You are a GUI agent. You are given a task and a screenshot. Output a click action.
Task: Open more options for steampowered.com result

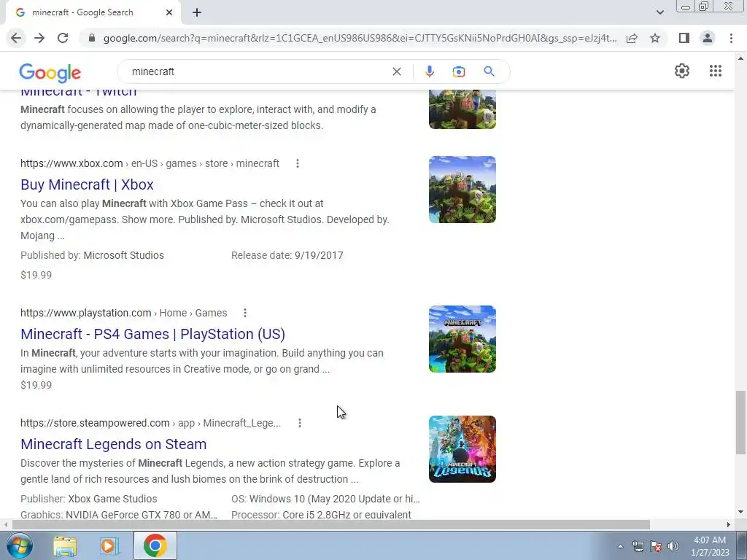300,423
